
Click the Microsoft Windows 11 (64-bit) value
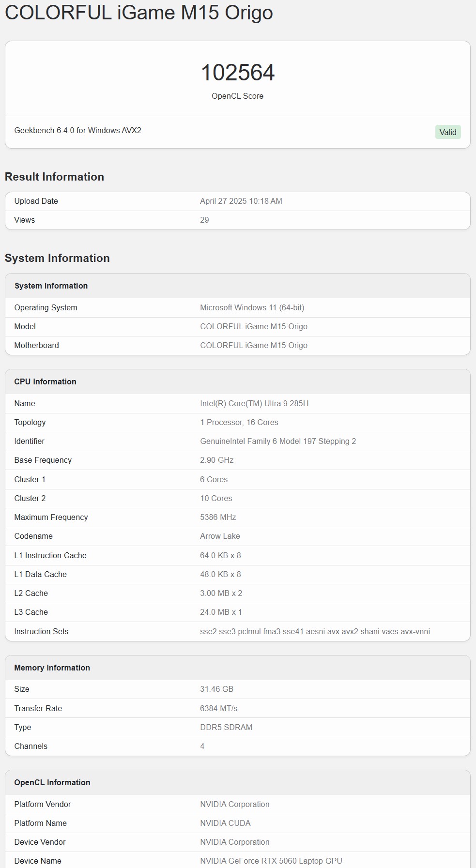(252, 307)
